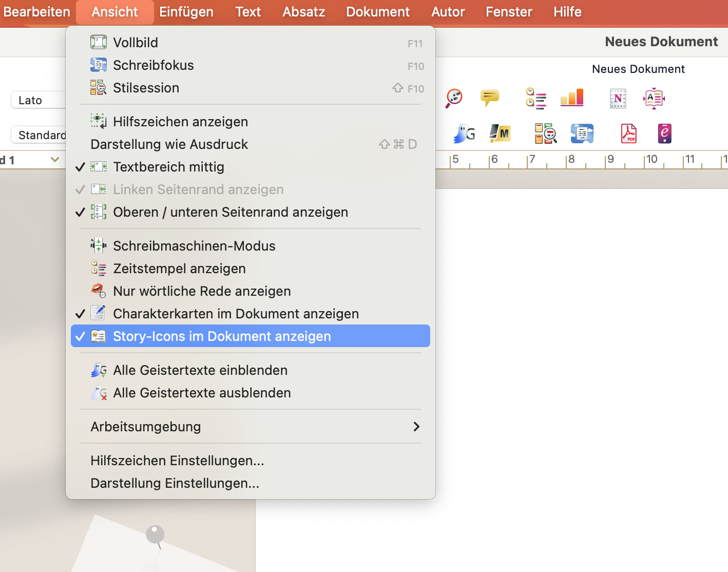
Task: Open the Lato font dropdown
Action: 39,100
